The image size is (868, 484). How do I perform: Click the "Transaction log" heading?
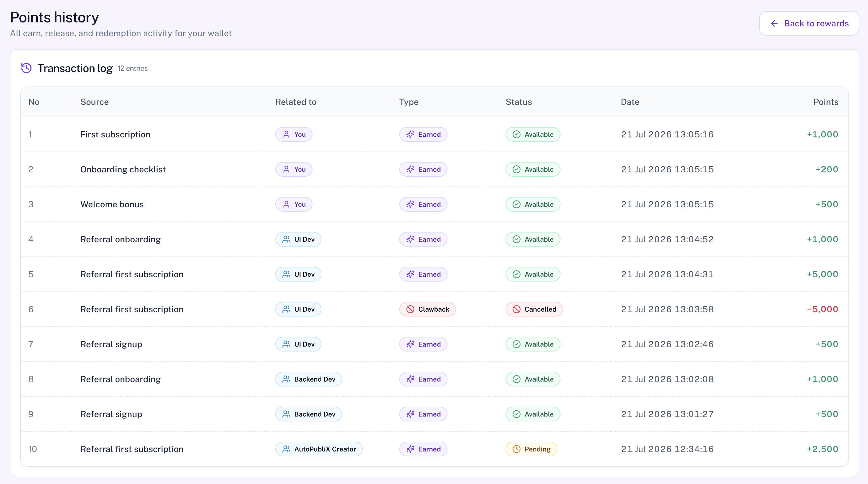coord(75,68)
